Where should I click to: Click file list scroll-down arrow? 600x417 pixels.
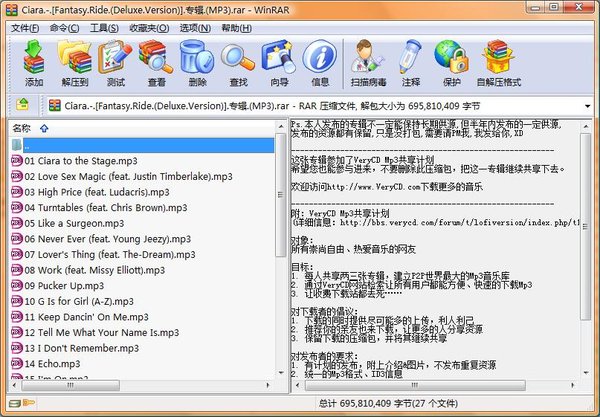pos(281,372)
